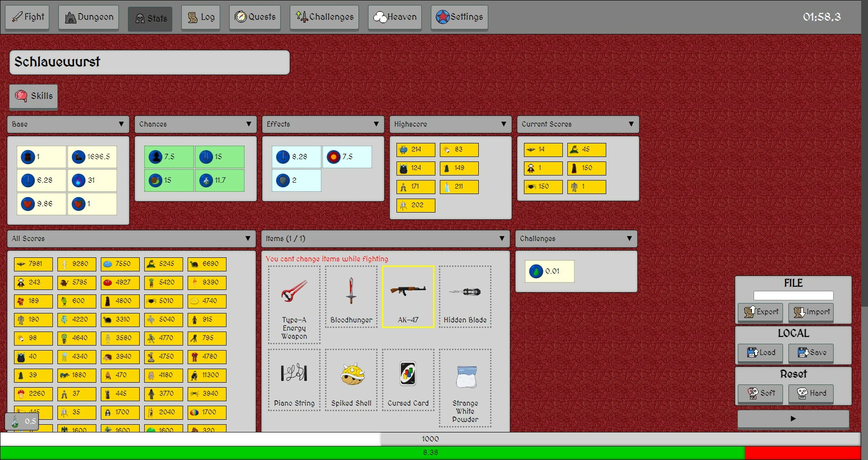Open the Skills panel
Viewport: 868px width, 460px height.
[33, 96]
